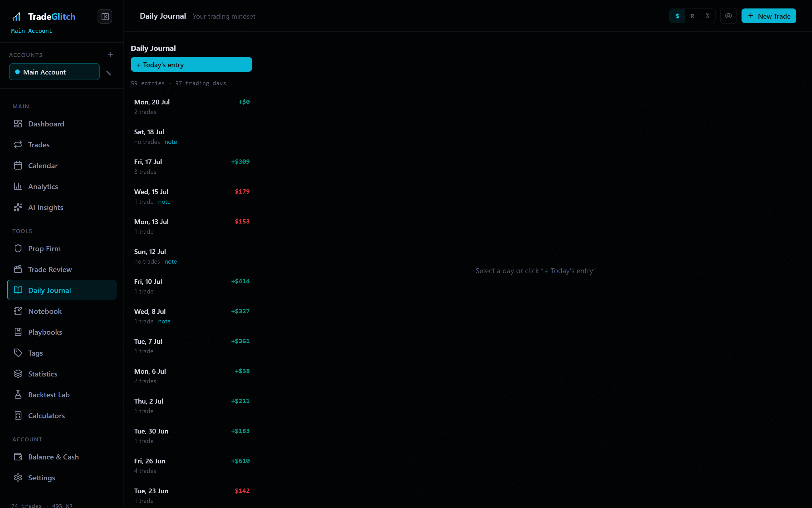
Task: Switch display units to percent
Action: [x=707, y=16]
